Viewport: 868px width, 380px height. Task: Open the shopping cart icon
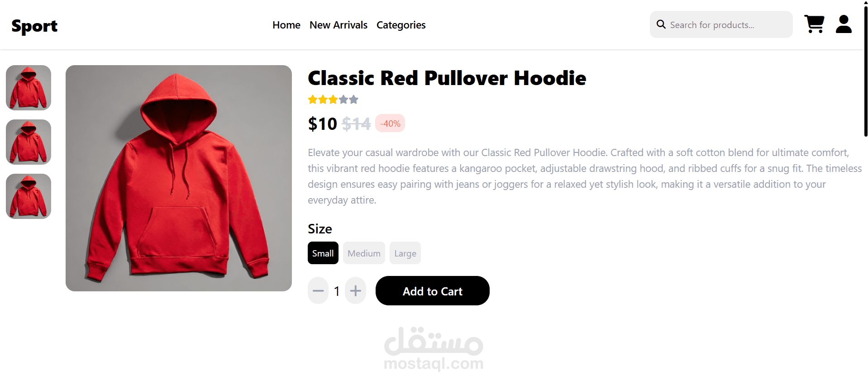pos(814,24)
